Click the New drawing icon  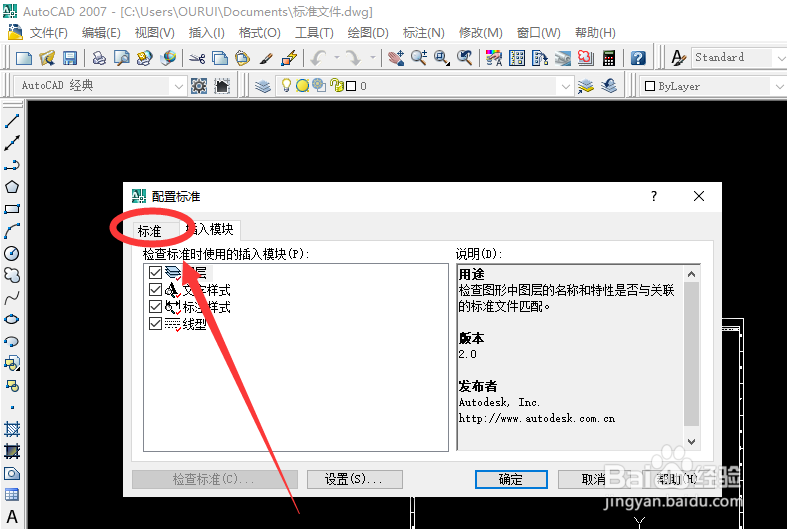tap(24, 58)
